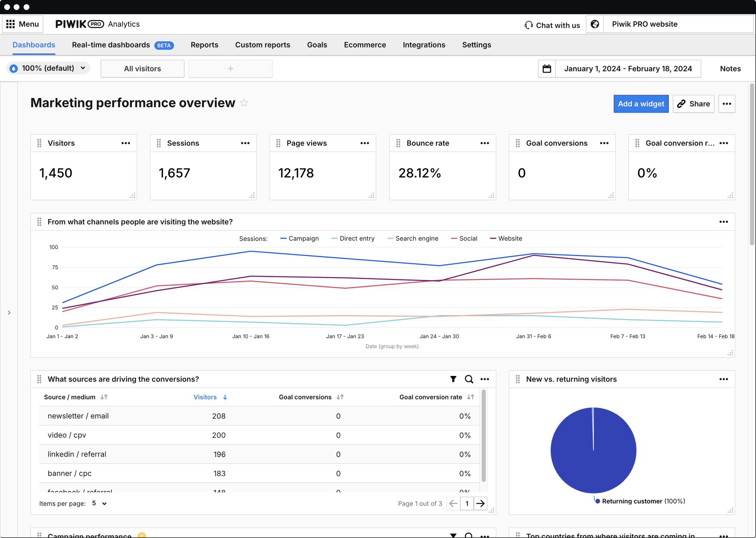
Task: Click the globe site icon
Action: 594,24
